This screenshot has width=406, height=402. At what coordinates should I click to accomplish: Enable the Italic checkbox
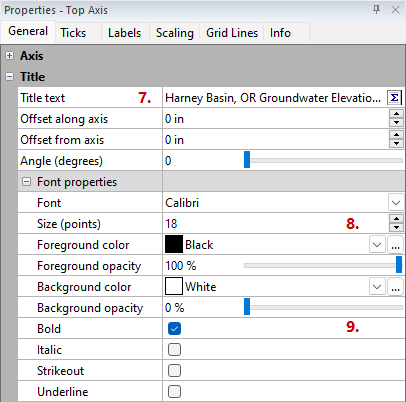click(174, 350)
